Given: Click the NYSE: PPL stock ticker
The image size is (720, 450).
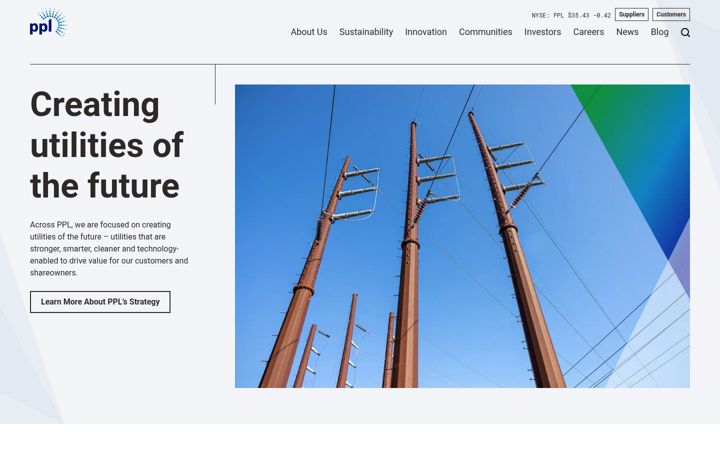Looking at the screenshot, I should 571,15.
